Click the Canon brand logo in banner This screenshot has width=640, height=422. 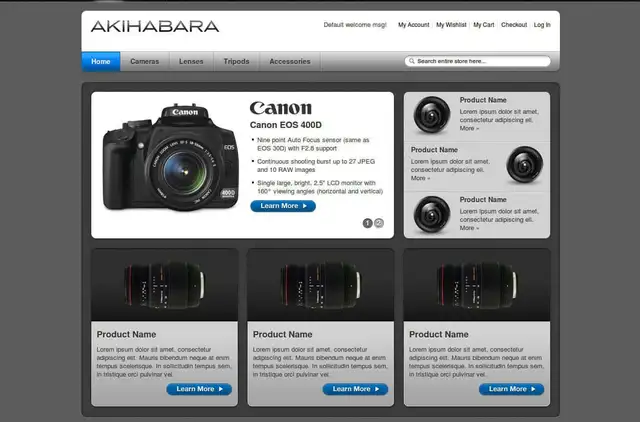click(x=280, y=108)
